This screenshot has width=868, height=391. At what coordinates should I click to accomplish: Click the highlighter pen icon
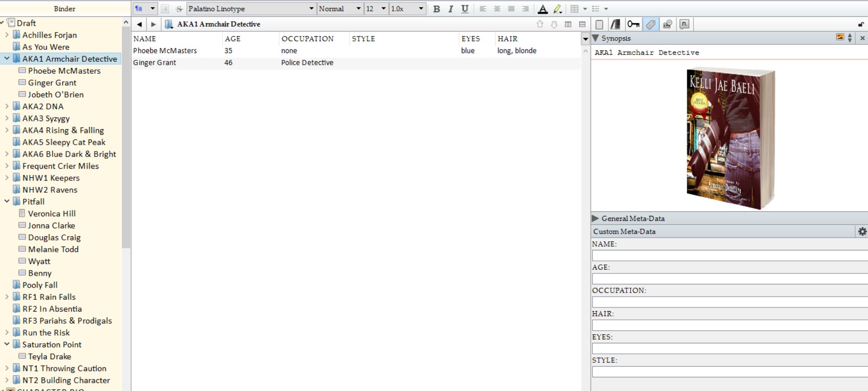558,9
